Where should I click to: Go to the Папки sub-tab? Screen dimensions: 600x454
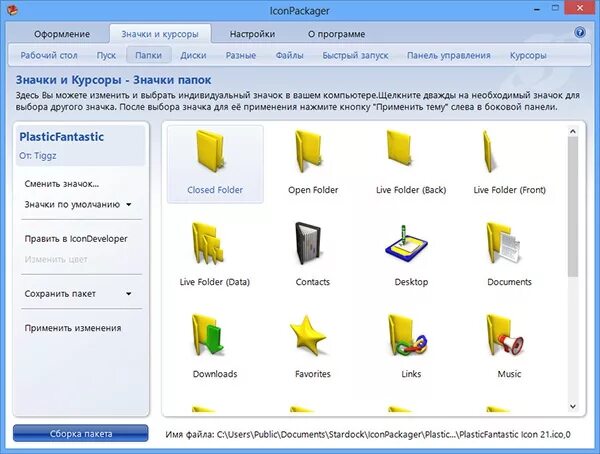[148, 56]
